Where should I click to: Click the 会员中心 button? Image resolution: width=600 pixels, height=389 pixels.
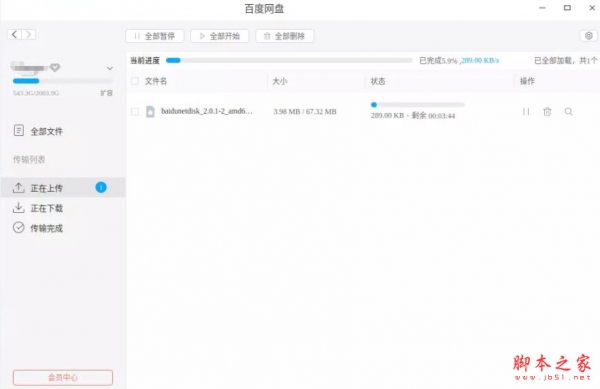click(63, 378)
